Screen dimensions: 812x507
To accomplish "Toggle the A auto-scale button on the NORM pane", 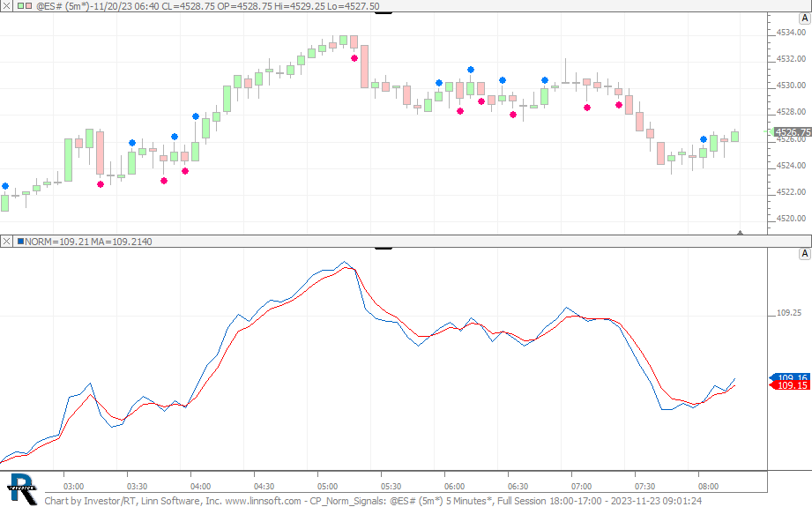I will [804, 254].
